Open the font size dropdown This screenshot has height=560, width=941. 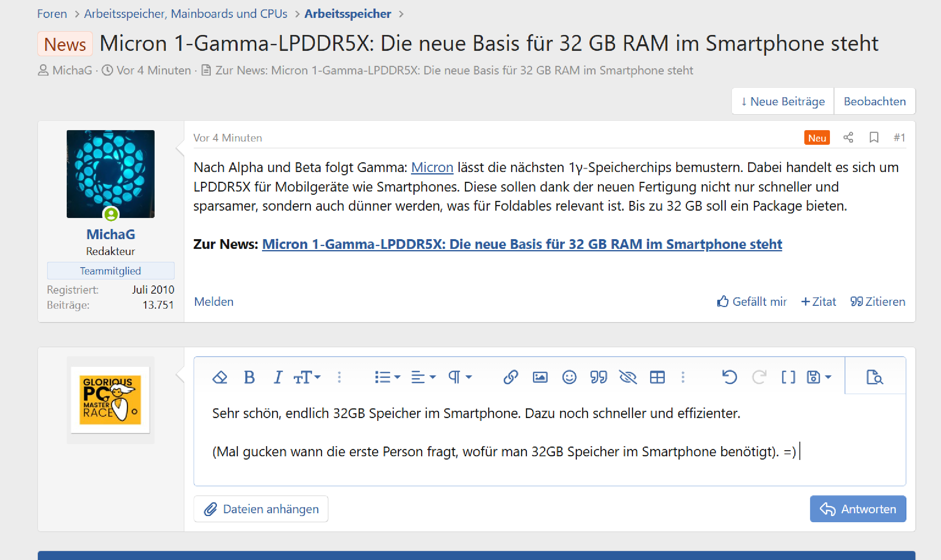click(x=307, y=377)
